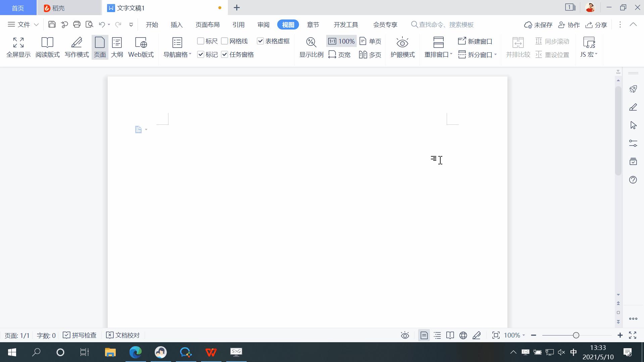
Task: Start document proofing 文档校对
Action: pyautogui.click(x=122, y=335)
